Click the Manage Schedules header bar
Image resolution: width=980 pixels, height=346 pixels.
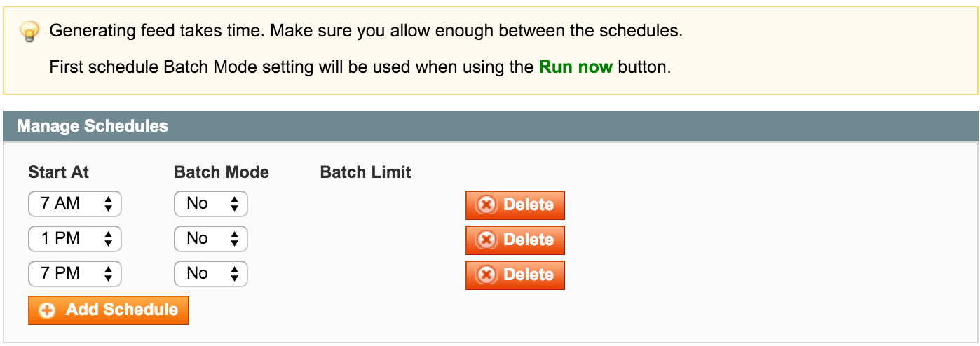[x=490, y=127]
